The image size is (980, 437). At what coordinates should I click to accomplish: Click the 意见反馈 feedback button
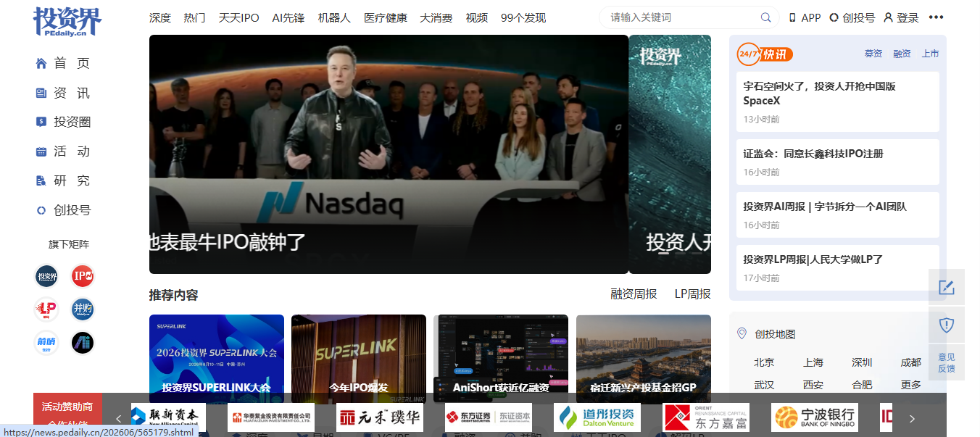click(947, 362)
